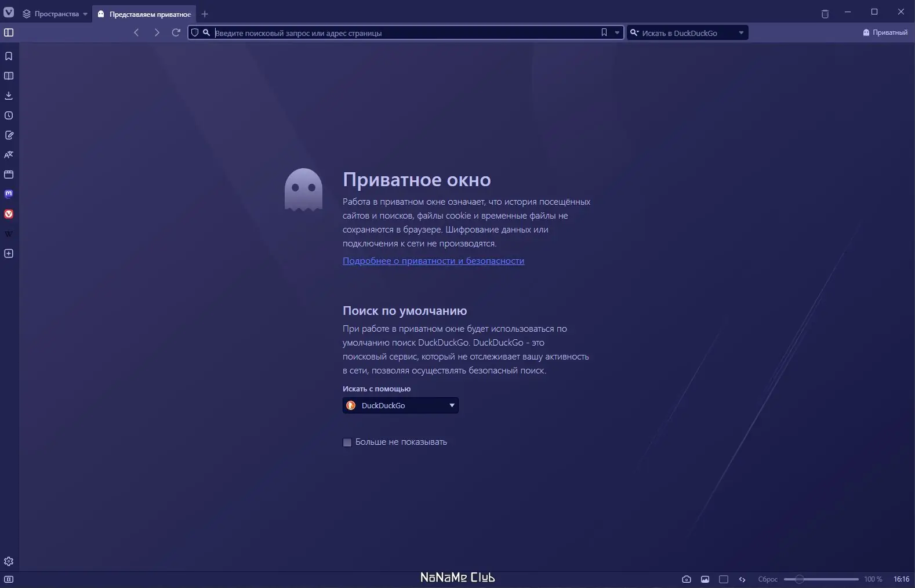Screen dimensions: 915x588
Task: Open "Подробнее о приватности и безопасности" link
Action: [433, 261]
